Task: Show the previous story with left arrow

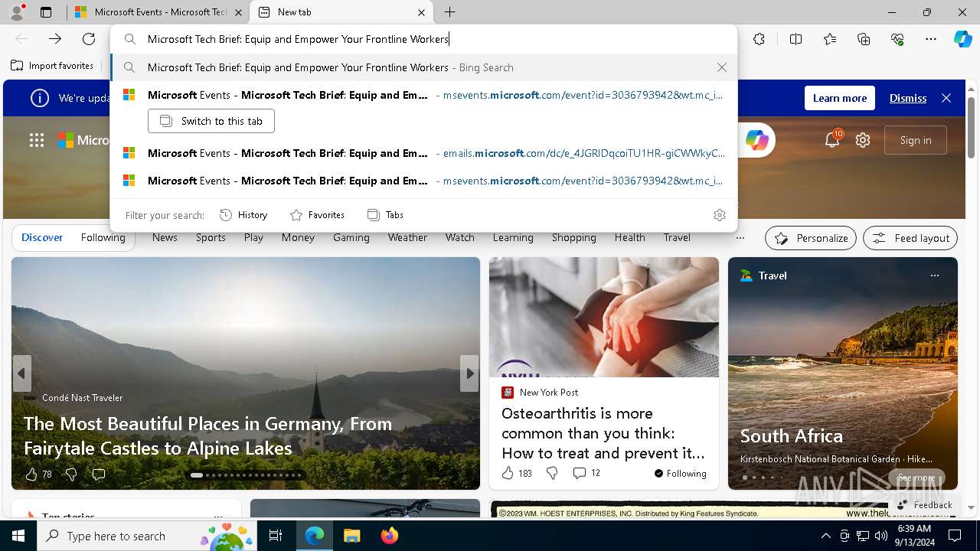Action: tap(21, 373)
